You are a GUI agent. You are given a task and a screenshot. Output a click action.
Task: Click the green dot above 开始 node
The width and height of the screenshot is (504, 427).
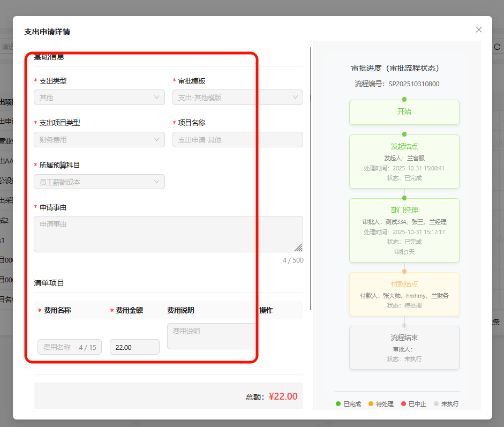(x=404, y=99)
